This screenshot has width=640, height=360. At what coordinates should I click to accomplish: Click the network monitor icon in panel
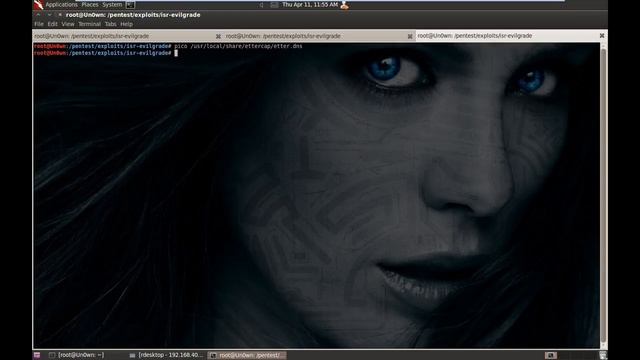pos(274,5)
